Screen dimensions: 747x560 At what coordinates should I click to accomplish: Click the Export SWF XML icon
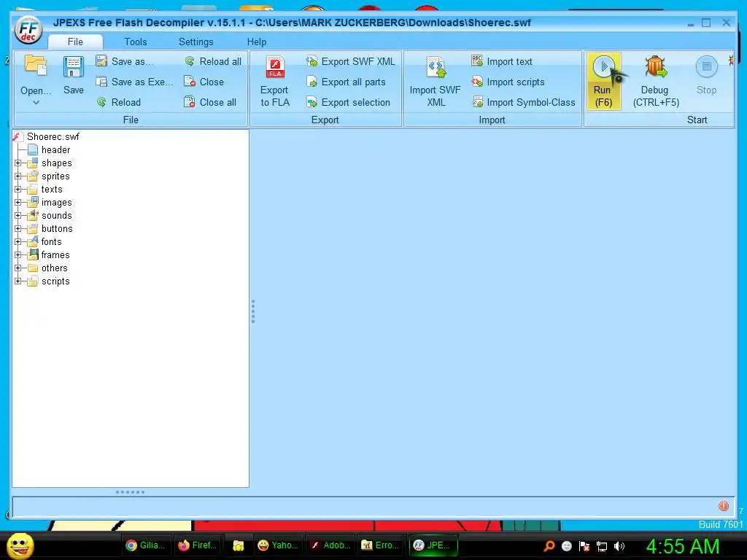pyautogui.click(x=311, y=61)
